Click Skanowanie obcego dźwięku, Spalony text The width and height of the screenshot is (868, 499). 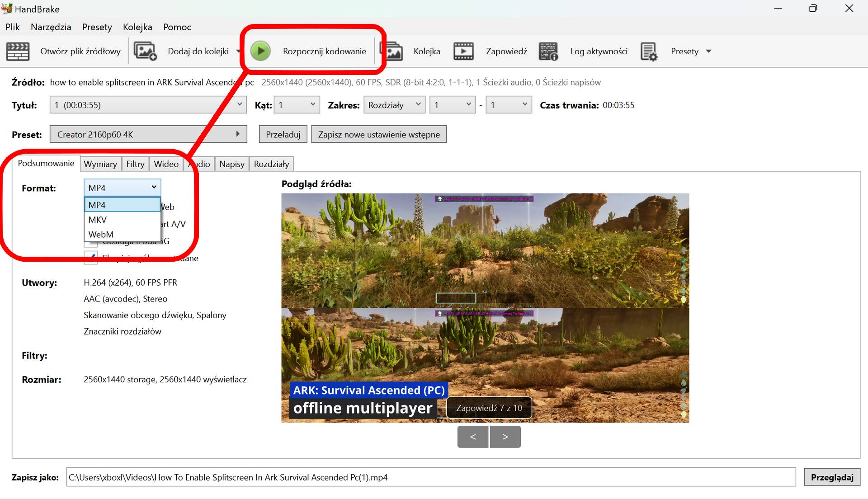pyautogui.click(x=155, y=315)
